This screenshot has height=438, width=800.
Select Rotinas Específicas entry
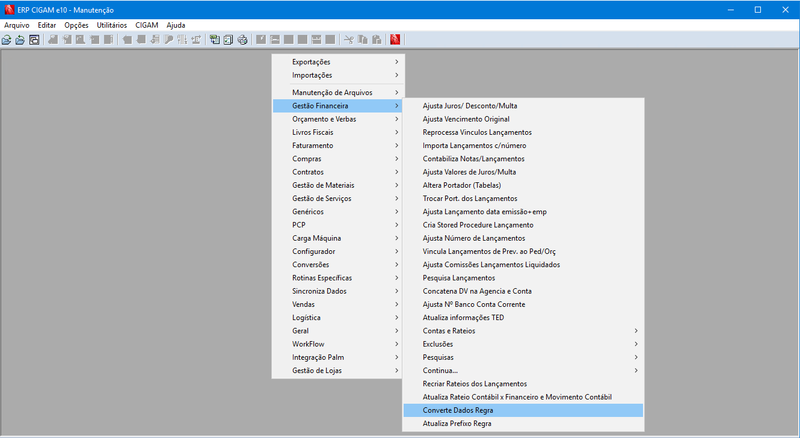tap(338, 278)
